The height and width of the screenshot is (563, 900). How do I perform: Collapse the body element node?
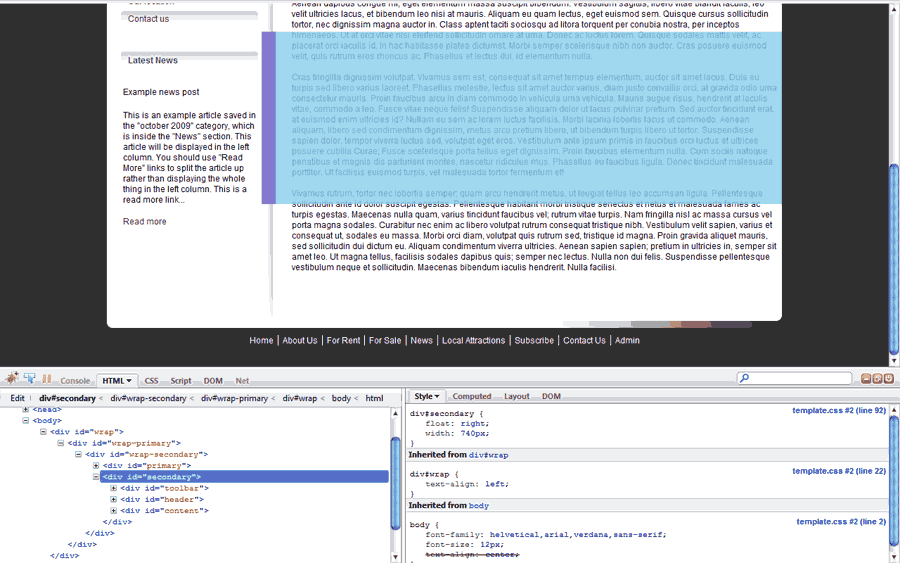[27, 421]
